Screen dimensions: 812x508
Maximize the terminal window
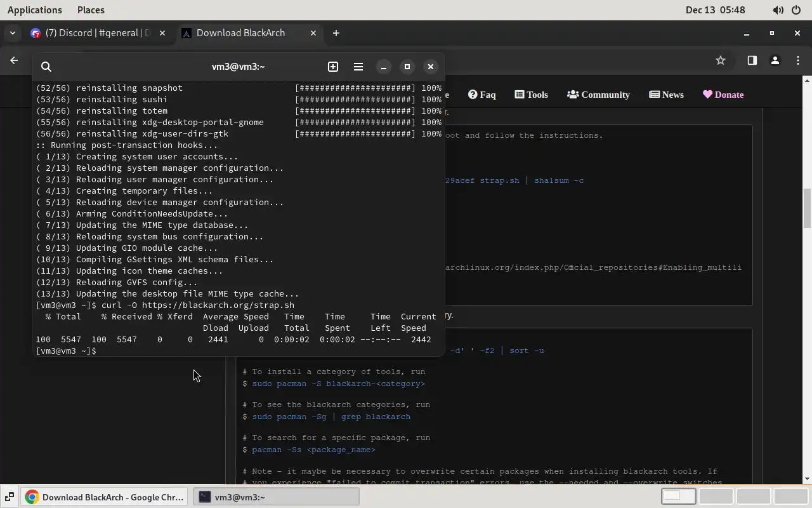(x=407, y=67)
